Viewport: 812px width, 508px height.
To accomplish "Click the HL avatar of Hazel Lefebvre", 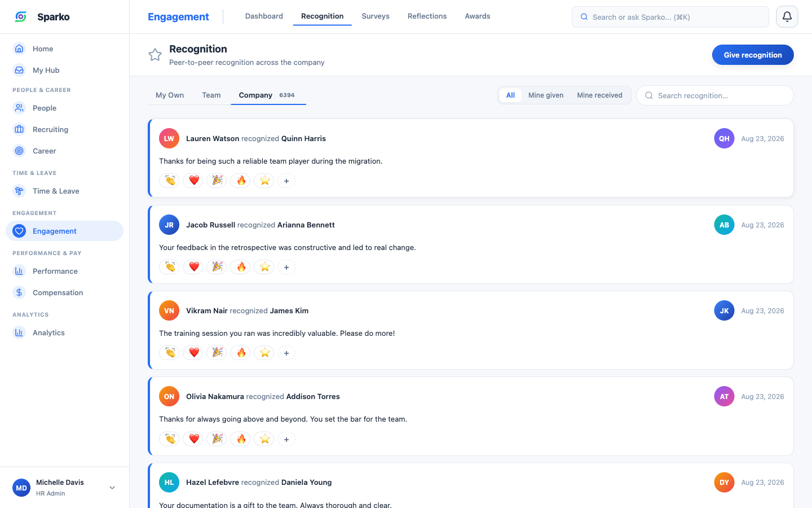I will [x=169, y=482].
